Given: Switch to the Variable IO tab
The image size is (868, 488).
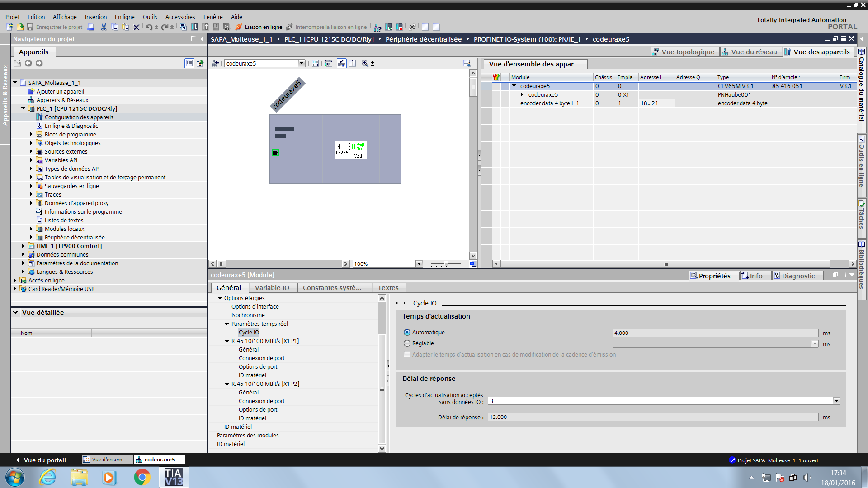Looking at the screenshot, I should pos(272,288).
